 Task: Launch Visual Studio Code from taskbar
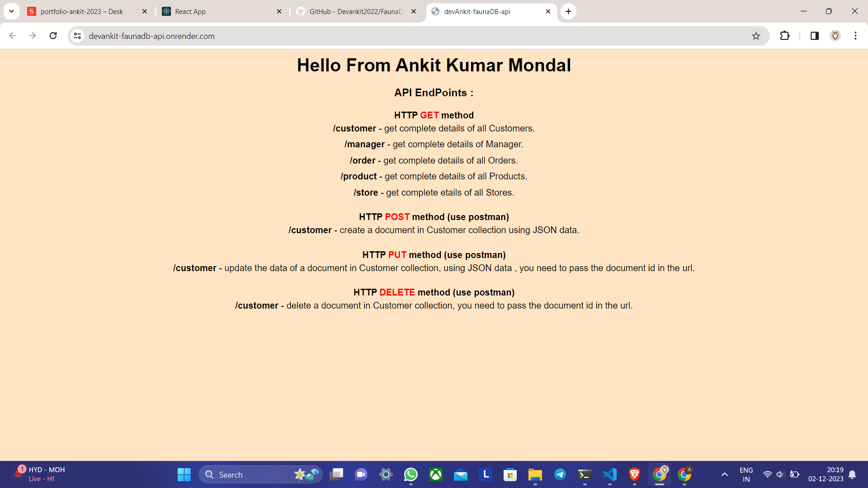coord(610,474)
